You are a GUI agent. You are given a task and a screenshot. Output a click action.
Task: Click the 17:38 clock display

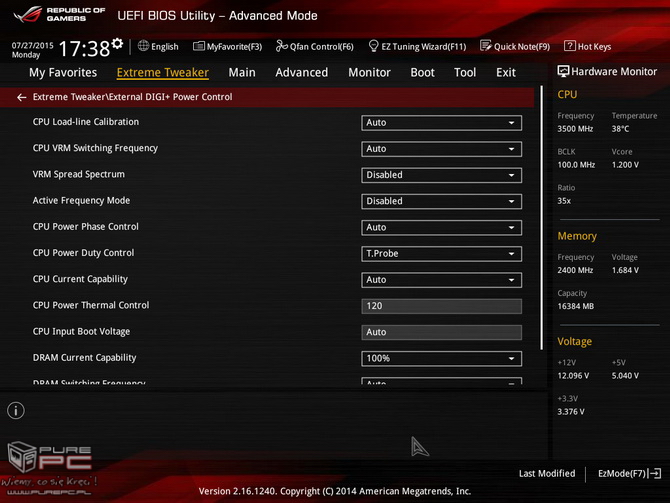[84, 49]
